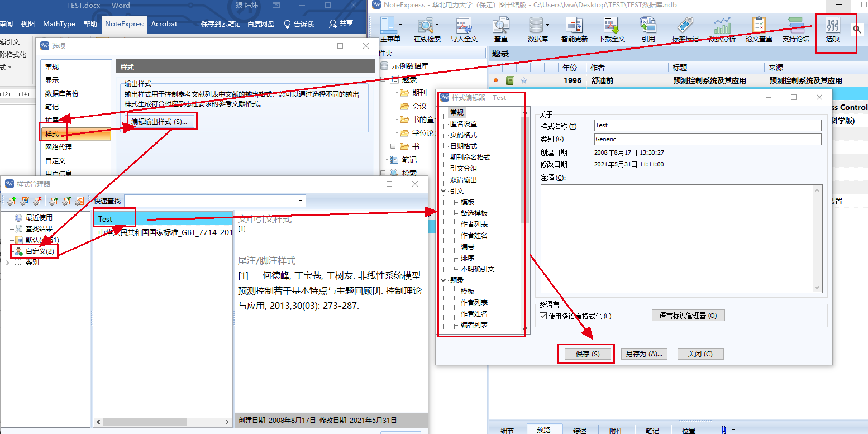The height and width of the screenshot is (434, 868).
Task: Switch to 预览 tab at bottom
Action: (x=543, y=430)
